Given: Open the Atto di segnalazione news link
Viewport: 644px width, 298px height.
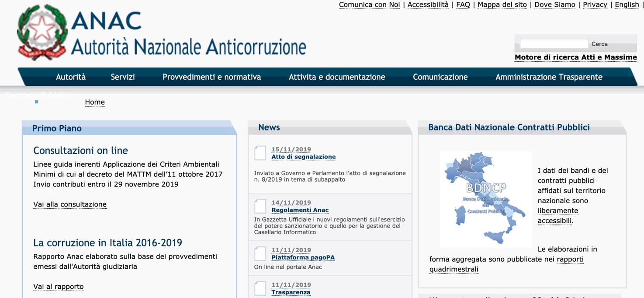Looking at the screenshot, I should pyautogui.click(x=304, y=157).
